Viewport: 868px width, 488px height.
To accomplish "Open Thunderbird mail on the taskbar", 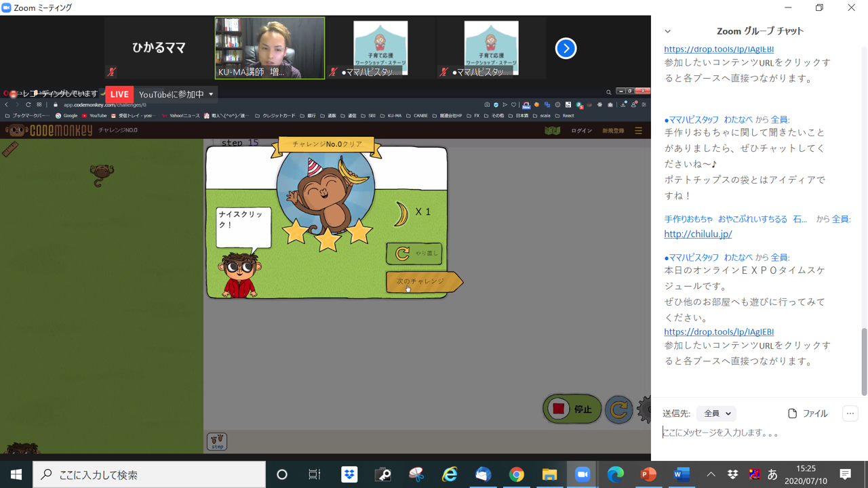I will [483, 474].
